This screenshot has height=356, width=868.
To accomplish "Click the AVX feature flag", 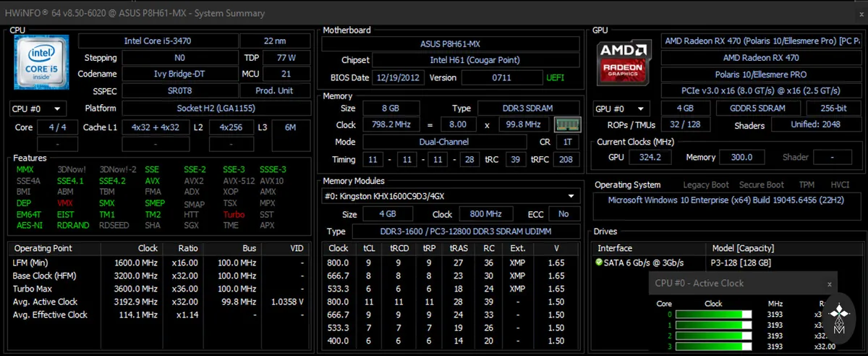I will pyautogui.click(x=152, y=182).
